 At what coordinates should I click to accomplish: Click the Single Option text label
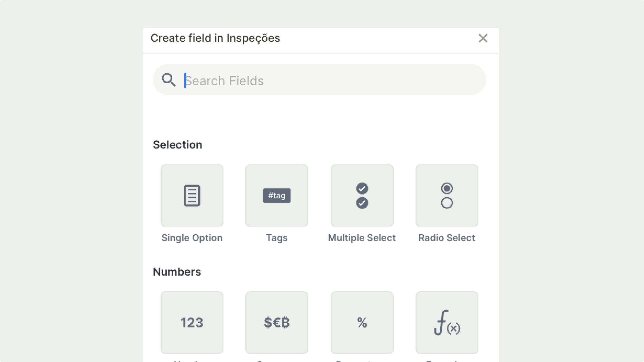point(192,238)
